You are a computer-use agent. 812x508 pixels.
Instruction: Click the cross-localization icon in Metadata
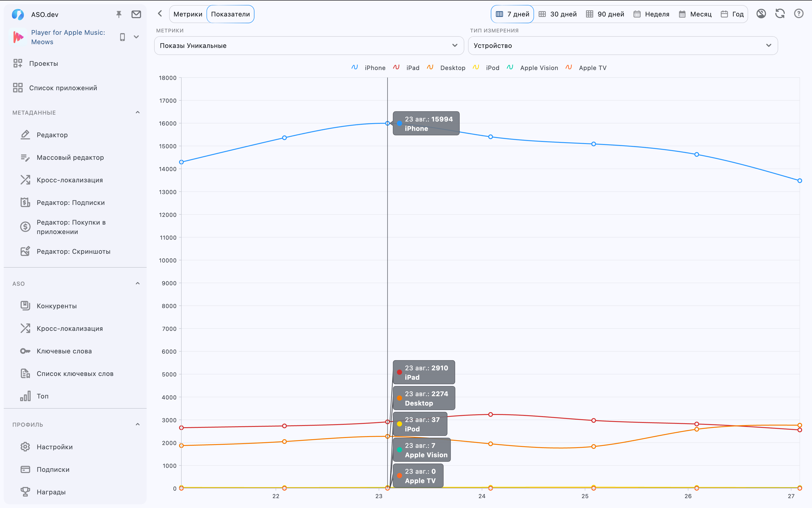pyautogui.click(x=25, y=180)
